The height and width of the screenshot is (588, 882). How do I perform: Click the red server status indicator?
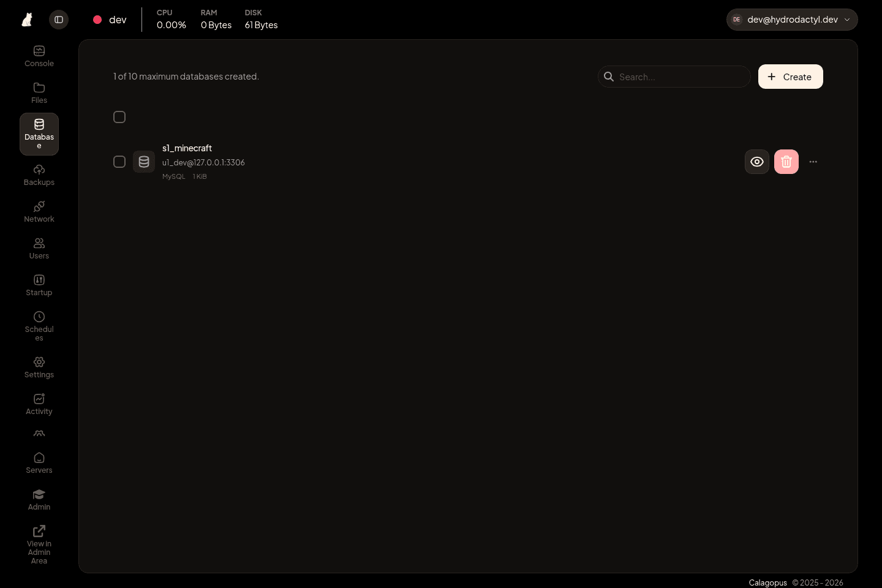pyautogui.click(x=97, y=20)
